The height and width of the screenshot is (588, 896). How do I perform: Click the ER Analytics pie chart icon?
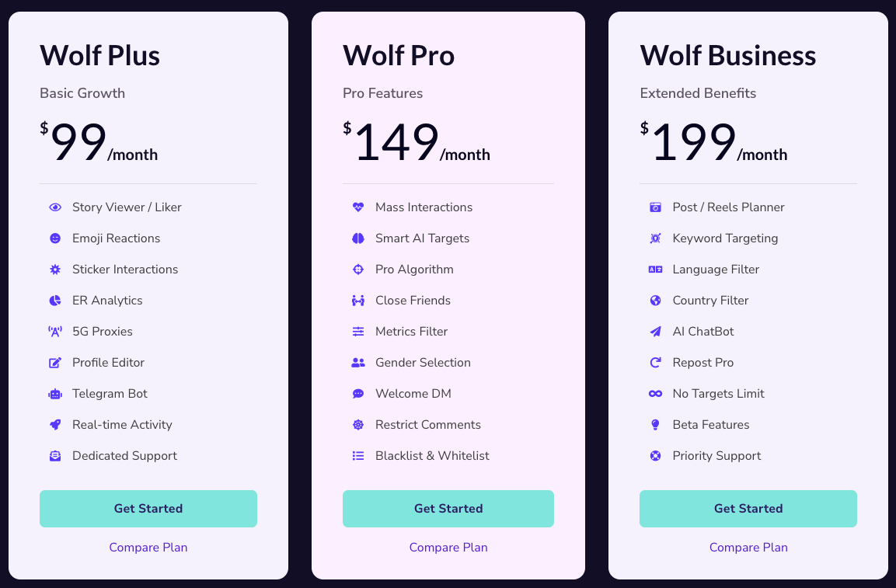click(54, 301)
